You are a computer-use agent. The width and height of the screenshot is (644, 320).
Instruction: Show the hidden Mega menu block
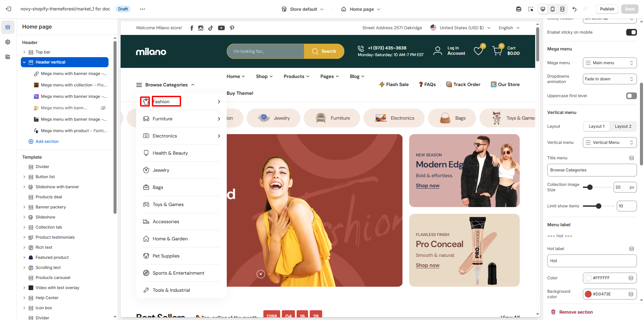[x=103, y=108]
